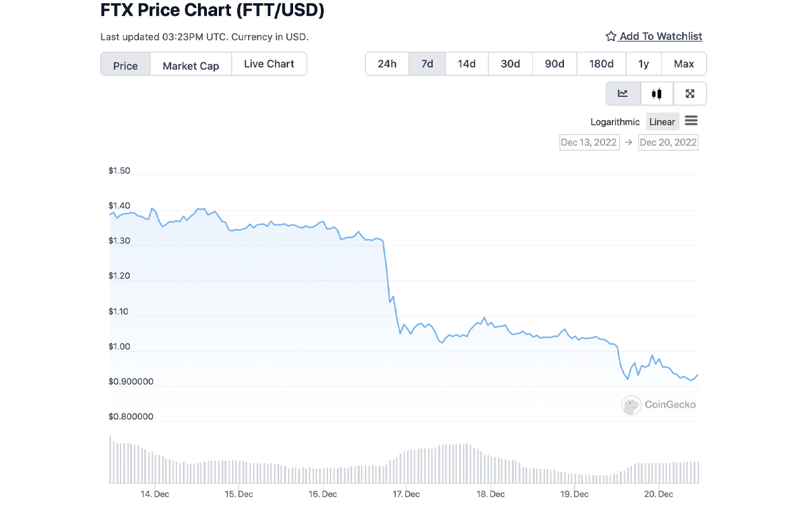Switch to the Market Cap tab

tap(190, 65)
